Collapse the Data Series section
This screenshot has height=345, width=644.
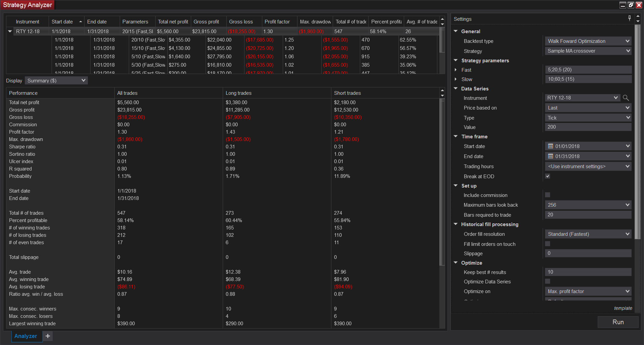click(455, 88)
